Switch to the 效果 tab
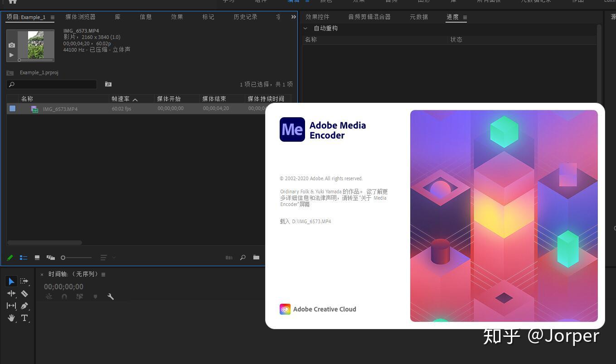 (177, 17)
